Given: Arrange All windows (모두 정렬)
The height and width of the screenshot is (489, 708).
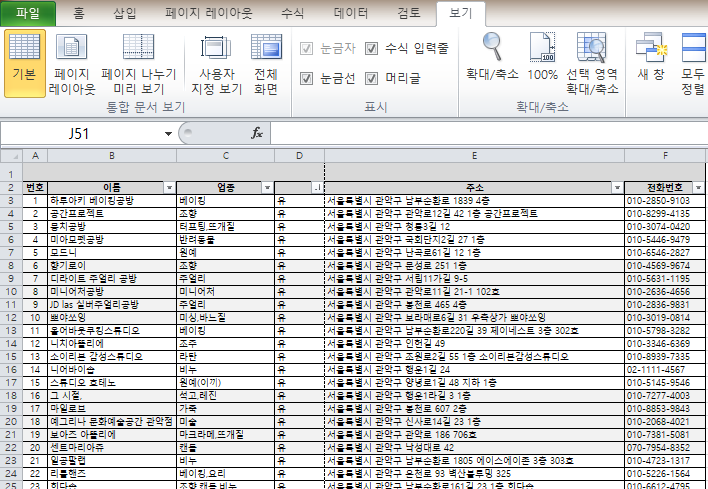Looking at the screenshot, I should (692, 63).
